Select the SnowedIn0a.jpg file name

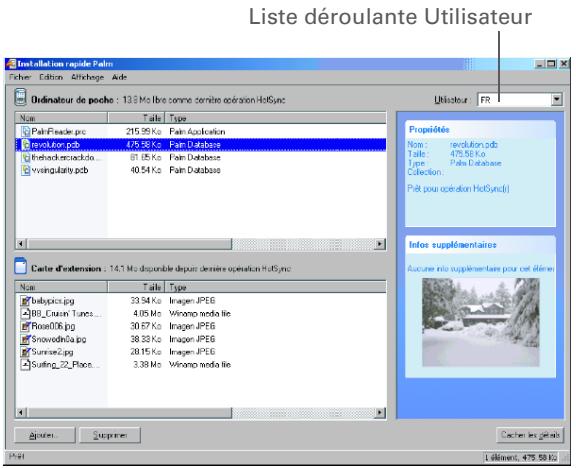coord(59,339)
